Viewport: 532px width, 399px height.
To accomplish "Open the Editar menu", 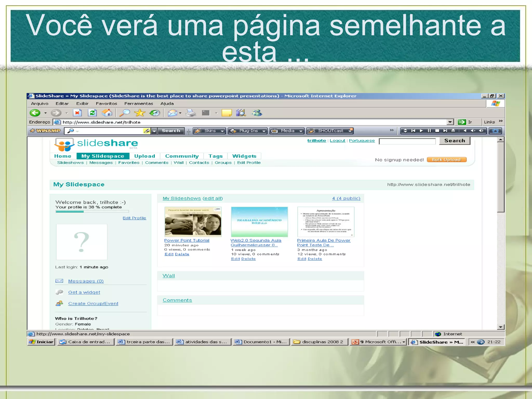I will coord(62,103).
